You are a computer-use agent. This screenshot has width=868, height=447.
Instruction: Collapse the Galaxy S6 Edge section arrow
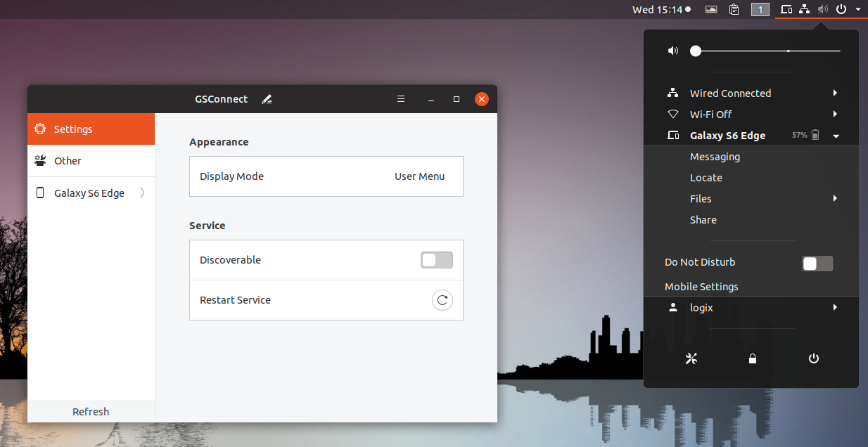[836, 136]
